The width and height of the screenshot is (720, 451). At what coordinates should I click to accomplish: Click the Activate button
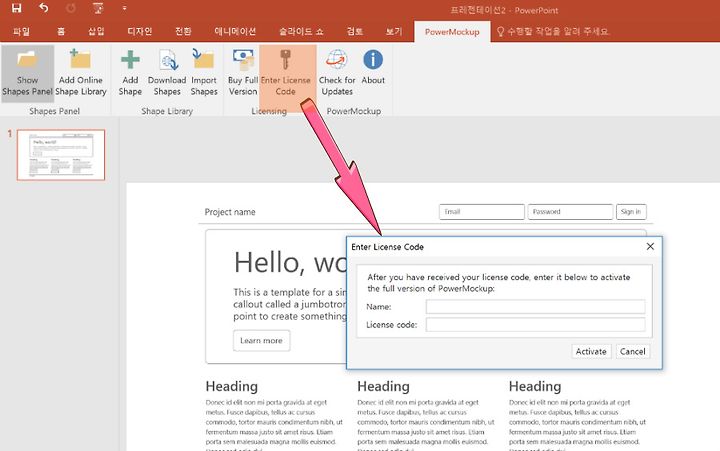[x=591, y=351]
